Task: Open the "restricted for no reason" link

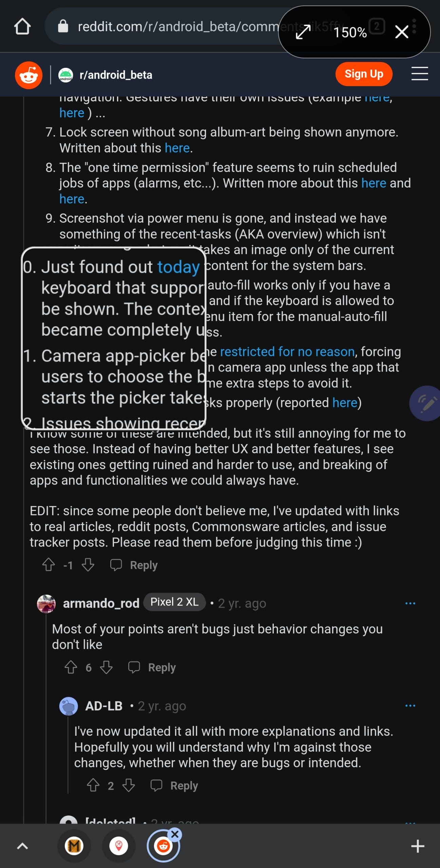Action: 287,352
